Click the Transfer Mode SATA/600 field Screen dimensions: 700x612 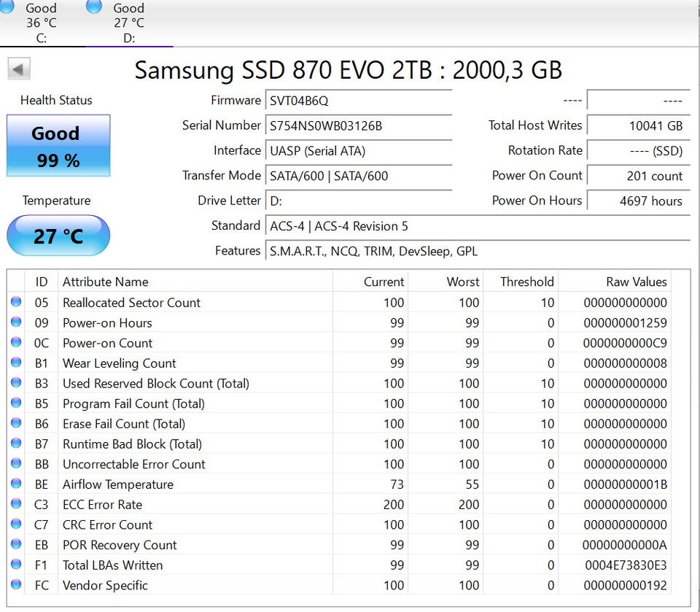pyautogui.click(x=359, y=176)
